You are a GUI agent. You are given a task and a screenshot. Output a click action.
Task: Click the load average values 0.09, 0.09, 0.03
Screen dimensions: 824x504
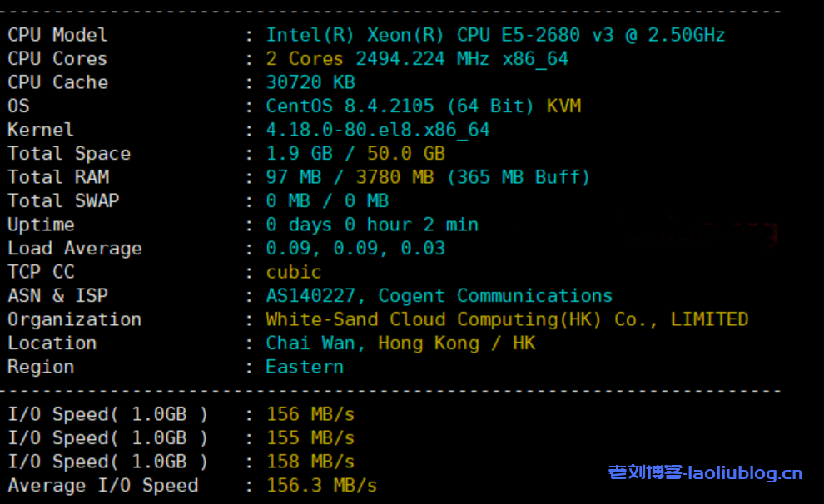click(x=355, y=249)
